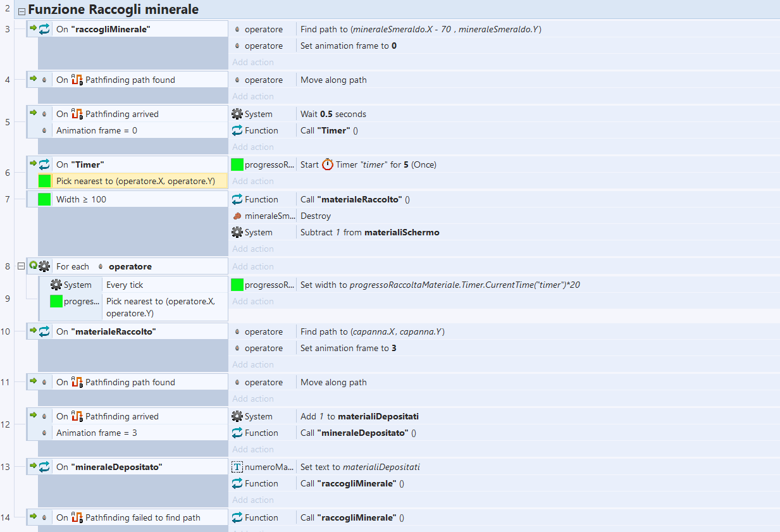Select the "Find path to (mineraleSmeraldo.X - 70...)" action

point(421,29)
